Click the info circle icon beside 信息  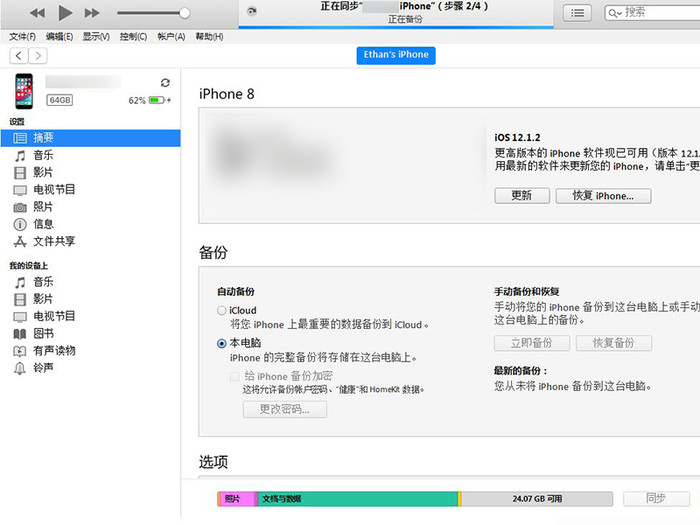(x=20, y=225)
